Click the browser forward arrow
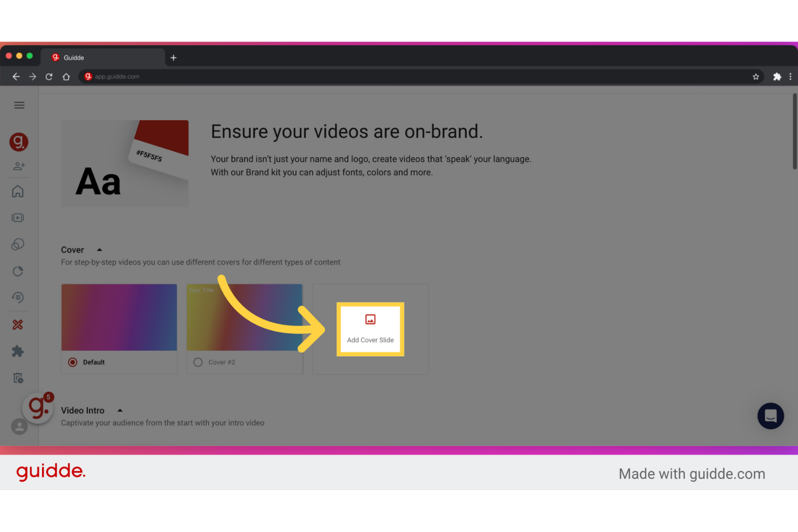 [33, 77]
